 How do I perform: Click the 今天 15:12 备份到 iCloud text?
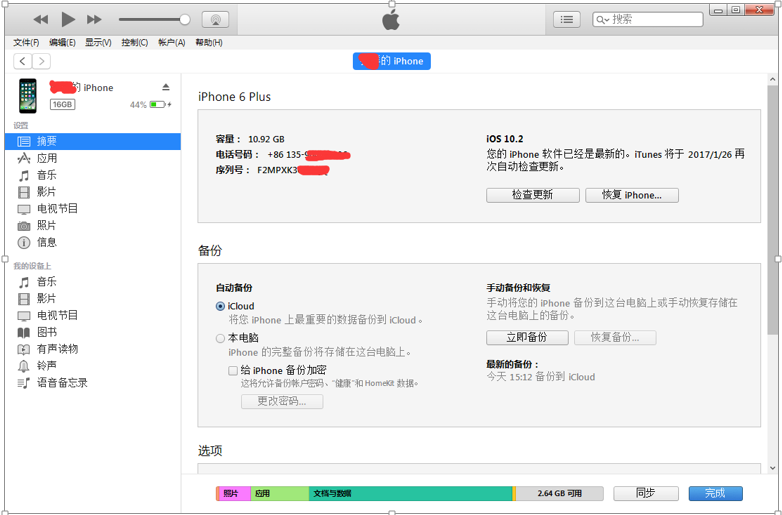click(x=541, y=377)
